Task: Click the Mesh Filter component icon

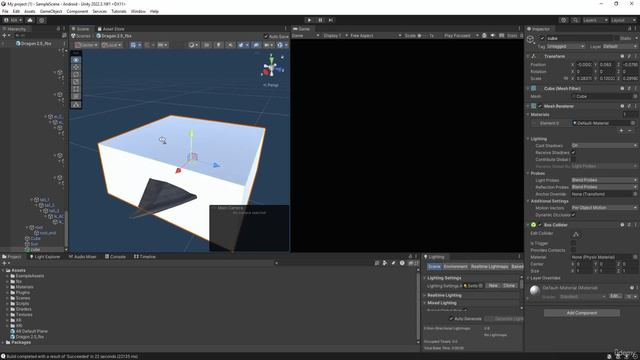Action: coord(533,89)
